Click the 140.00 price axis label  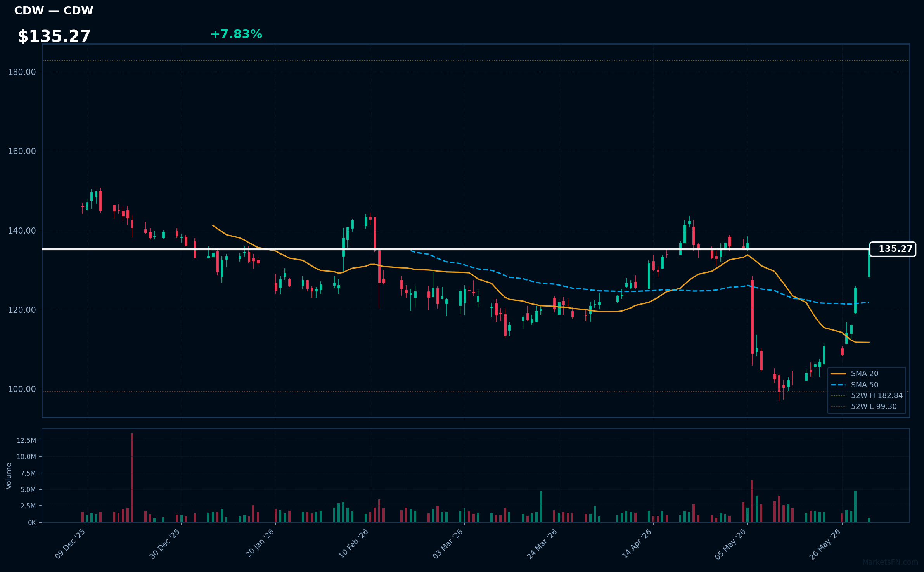tap(22, 231)
